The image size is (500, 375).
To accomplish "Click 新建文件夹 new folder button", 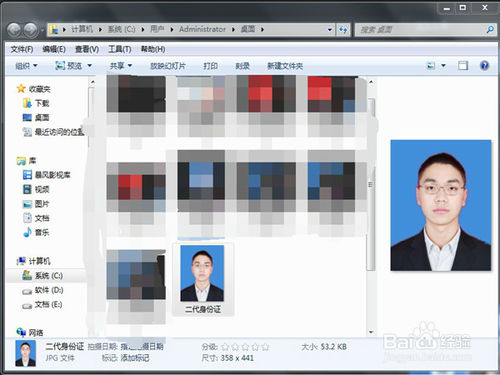I will [285, 66].
